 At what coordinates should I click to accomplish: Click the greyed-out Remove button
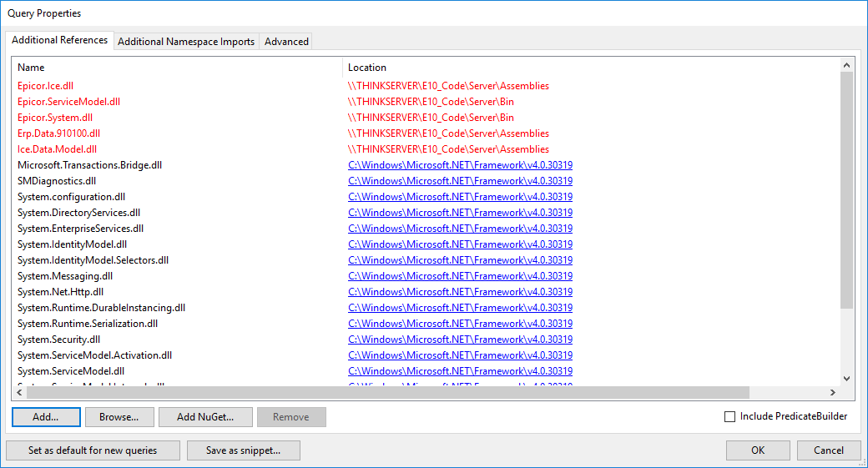pos(291,417)
